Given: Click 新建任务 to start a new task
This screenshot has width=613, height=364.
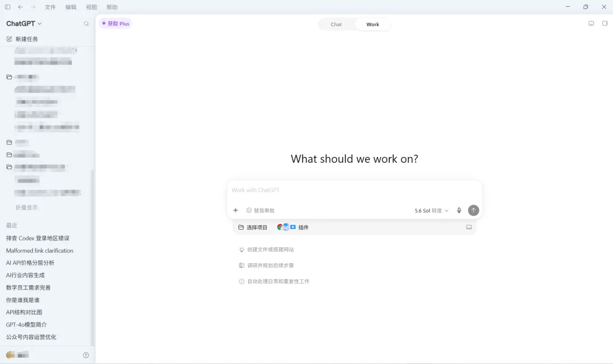Looking at the screenshot, I should click(x=27, y=39).
